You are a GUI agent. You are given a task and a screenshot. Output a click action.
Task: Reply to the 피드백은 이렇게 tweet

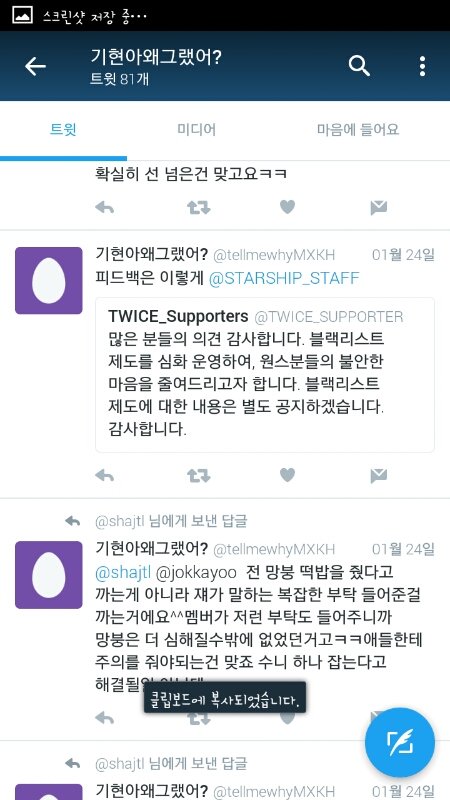click(x=105, y=476)
